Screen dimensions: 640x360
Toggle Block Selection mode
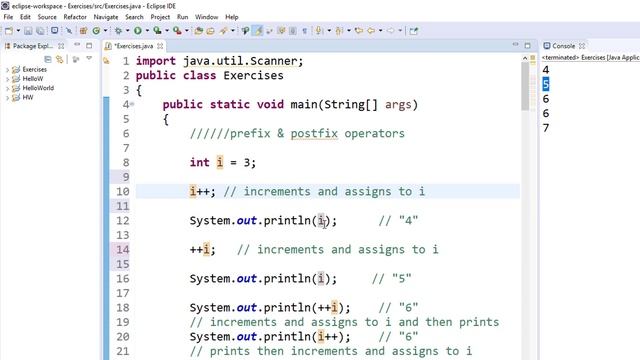point(293,31)
